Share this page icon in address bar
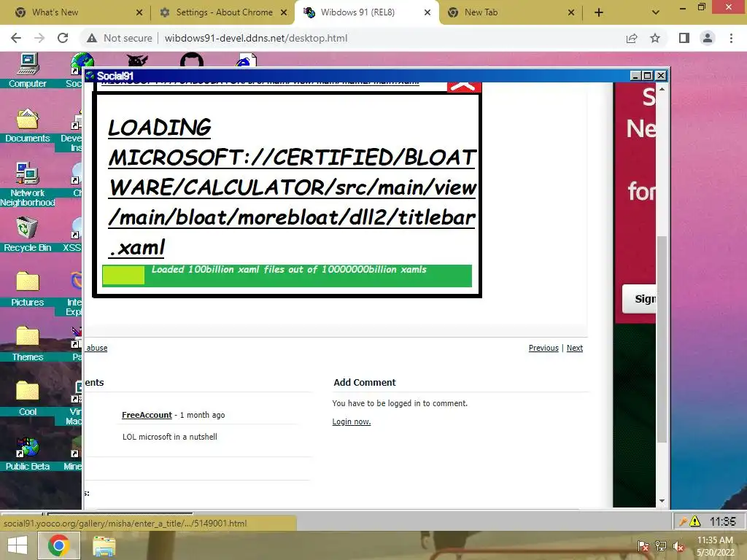 pos(632,38)
